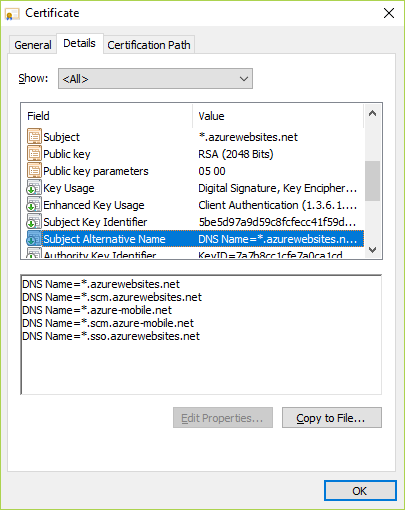Click the Copy to File button
Image resolution: width=405 pixels, height=510 pixels.
(x=332, y=418)
